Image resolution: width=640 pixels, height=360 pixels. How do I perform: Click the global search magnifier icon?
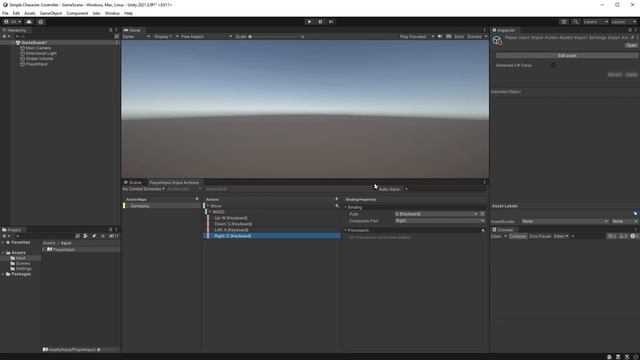click(x=576, y=22)
